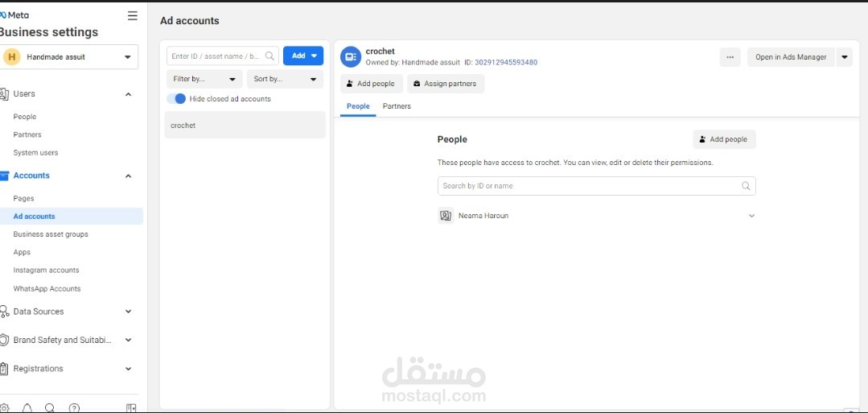Click the Data Sources label
Image resolution: width=868 pixels, height=413 pixels.
point(39,312)
